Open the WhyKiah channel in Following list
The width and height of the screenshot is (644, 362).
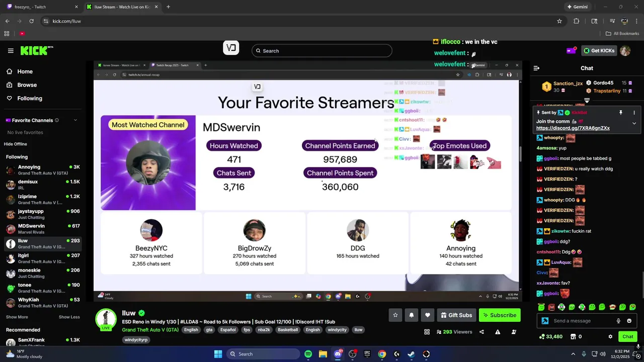[x=42, y=303]
